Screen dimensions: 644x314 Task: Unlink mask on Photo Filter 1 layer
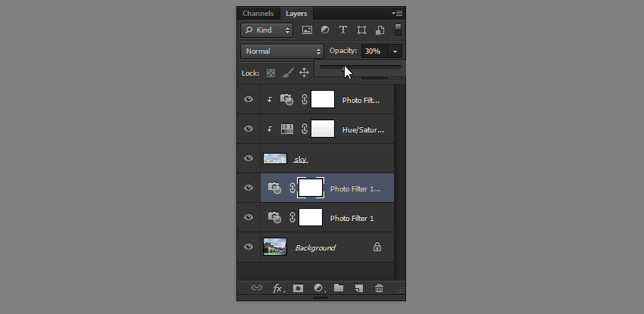coord(292,218)
